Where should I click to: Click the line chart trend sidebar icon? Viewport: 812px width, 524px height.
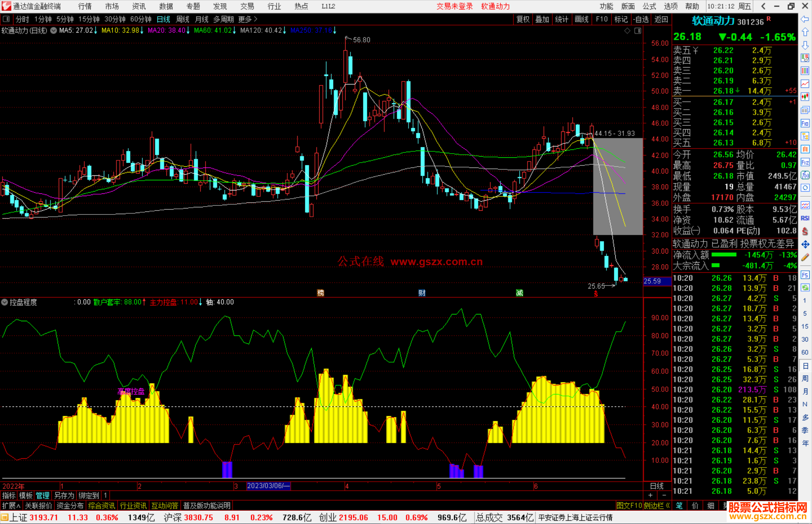coord(805,84)
